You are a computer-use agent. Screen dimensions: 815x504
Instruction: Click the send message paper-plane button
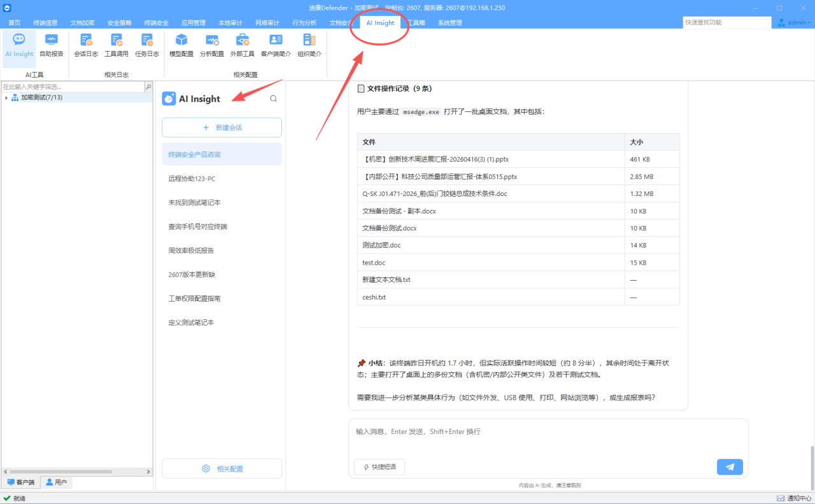coord(730,467)
